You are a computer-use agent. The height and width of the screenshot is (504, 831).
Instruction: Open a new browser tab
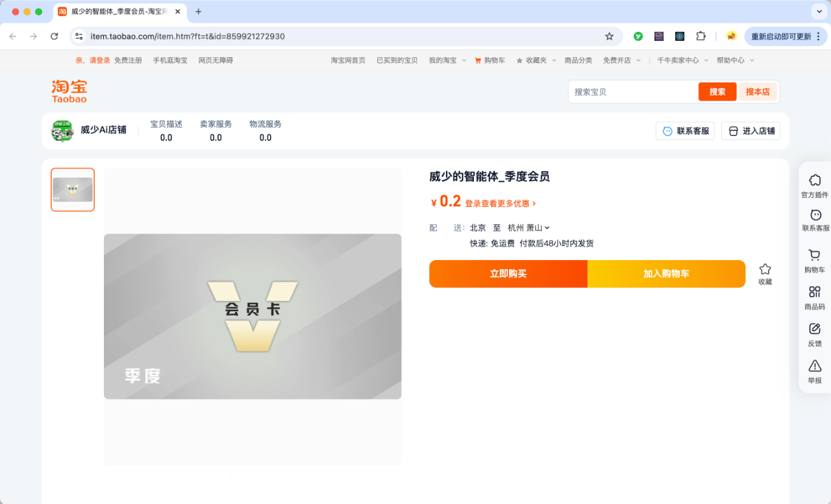point(199,12)
